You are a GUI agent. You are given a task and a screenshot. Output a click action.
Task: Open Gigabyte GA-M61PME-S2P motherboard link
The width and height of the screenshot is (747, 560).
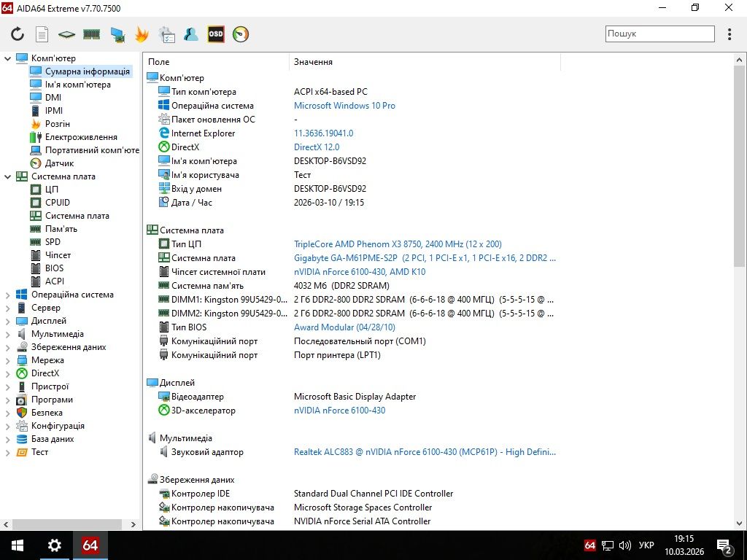coord(425,258)
